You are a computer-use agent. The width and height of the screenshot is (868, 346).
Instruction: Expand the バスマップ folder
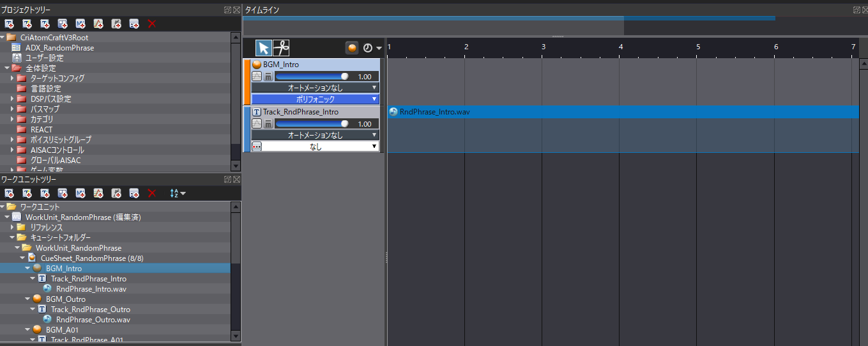12,109
